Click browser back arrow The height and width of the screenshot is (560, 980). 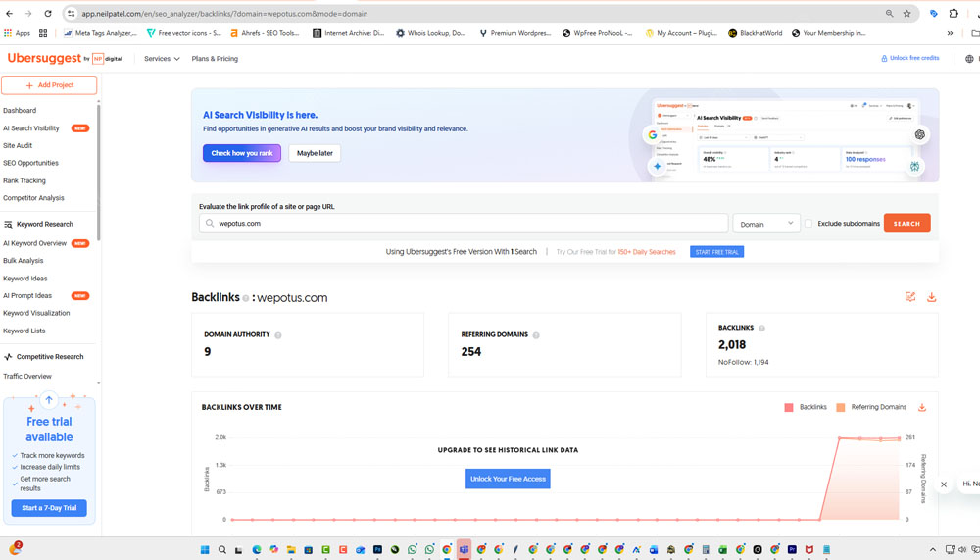10,13
